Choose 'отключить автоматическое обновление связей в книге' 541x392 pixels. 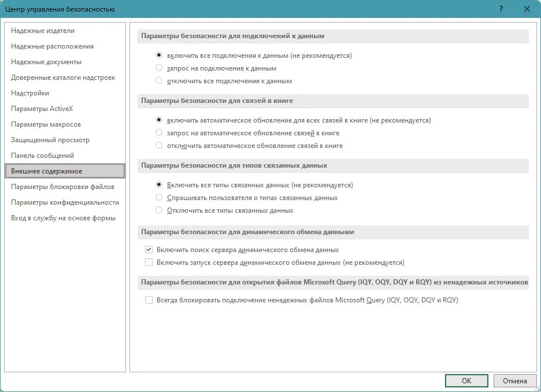tap(159, 146)
